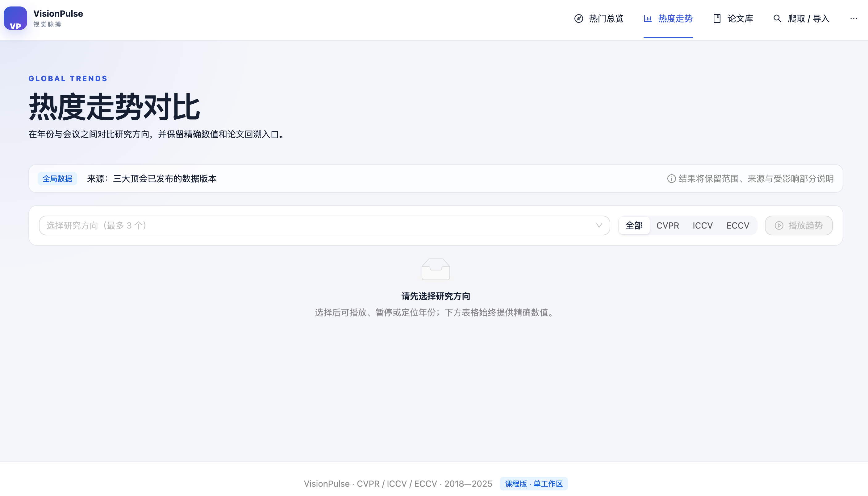Select the ECCV conference filter
Screen dimensions: 868x496
pyautogui.click(x=737, y=225)
